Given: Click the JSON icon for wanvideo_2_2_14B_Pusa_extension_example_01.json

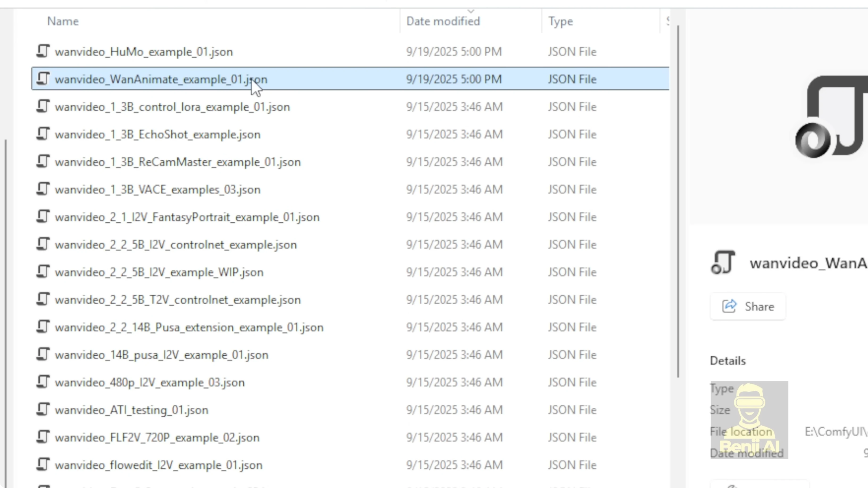Looking at the screenshot, I should pos(43,327).
